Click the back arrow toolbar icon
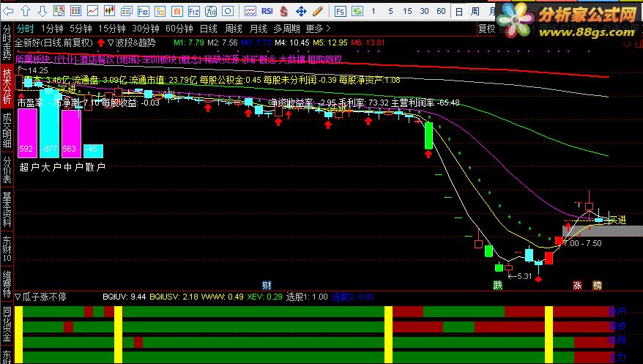Image resolution: width=643 pixels, height=364 pixels. (8, 11)
